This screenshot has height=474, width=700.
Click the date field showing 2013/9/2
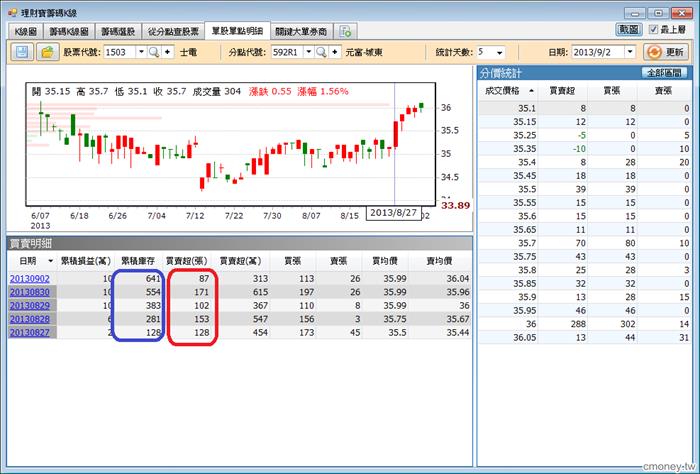tap(598, 52)
